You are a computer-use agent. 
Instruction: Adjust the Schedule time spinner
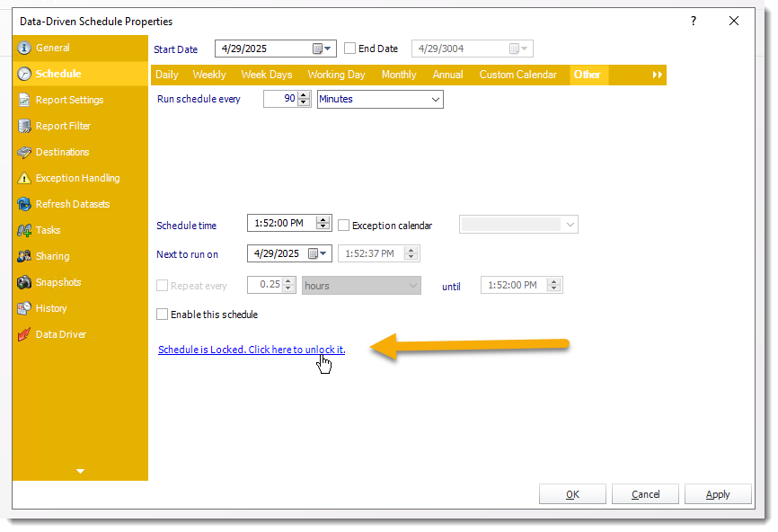pyautogui.click(x=323, y=224)
